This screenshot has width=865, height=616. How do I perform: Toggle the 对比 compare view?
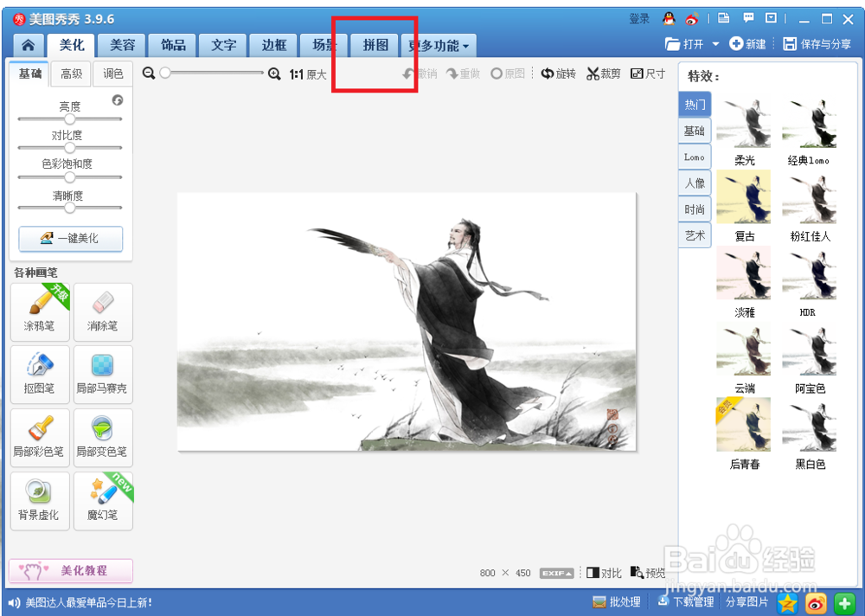coord(604,573)
